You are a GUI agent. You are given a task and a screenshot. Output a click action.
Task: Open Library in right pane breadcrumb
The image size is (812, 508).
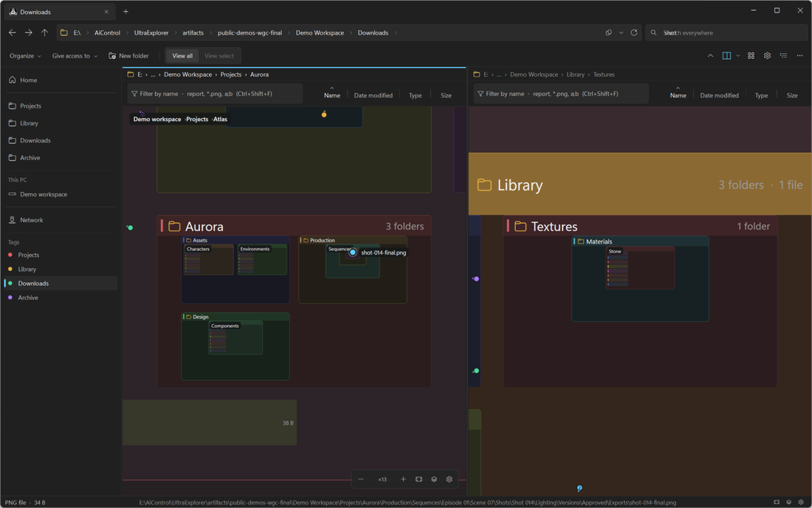(x=575, y=75)
